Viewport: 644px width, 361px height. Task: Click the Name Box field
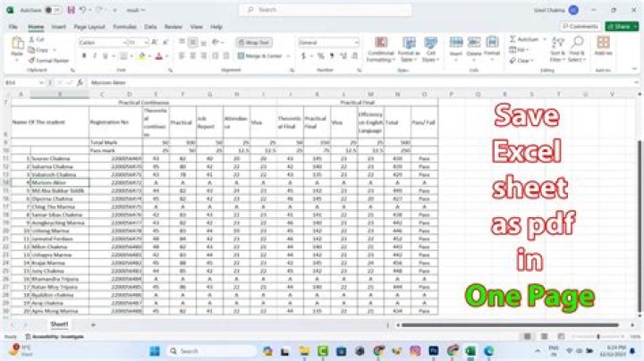pos(22,82)
